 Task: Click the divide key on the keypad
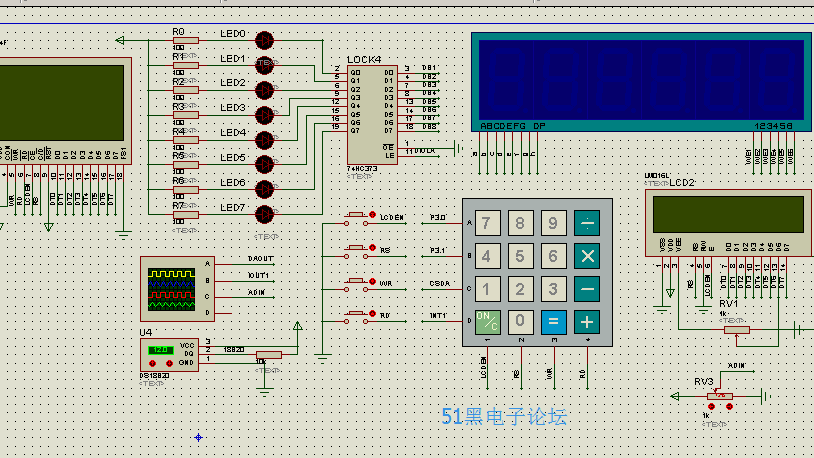587,223
